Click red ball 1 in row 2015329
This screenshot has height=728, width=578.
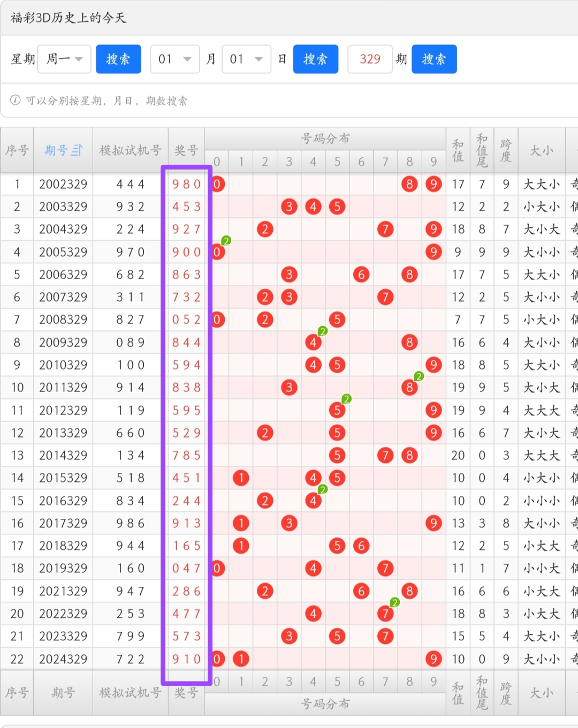tap(241, 478)
